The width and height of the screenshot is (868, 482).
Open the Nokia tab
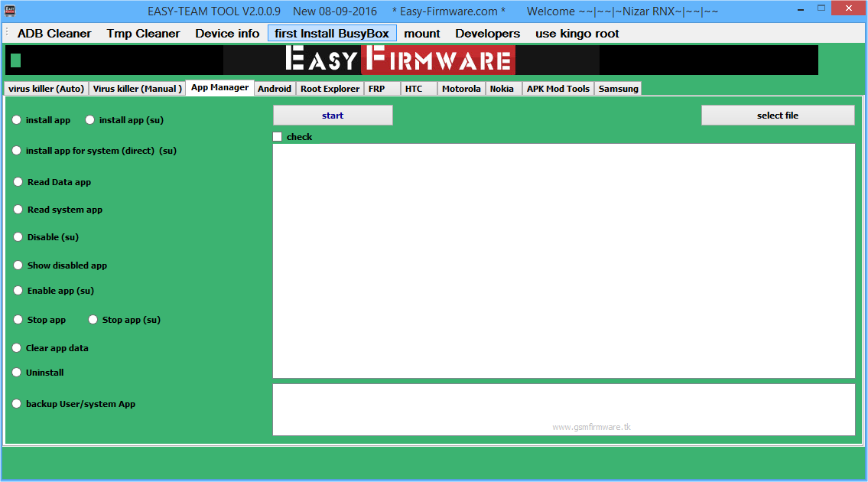[x=504, y=89]
